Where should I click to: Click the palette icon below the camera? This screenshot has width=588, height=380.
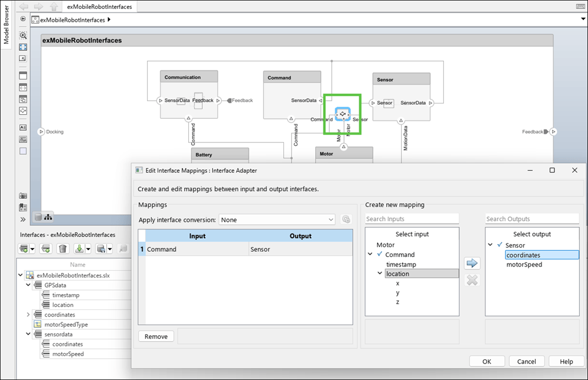tap(23, 207)
